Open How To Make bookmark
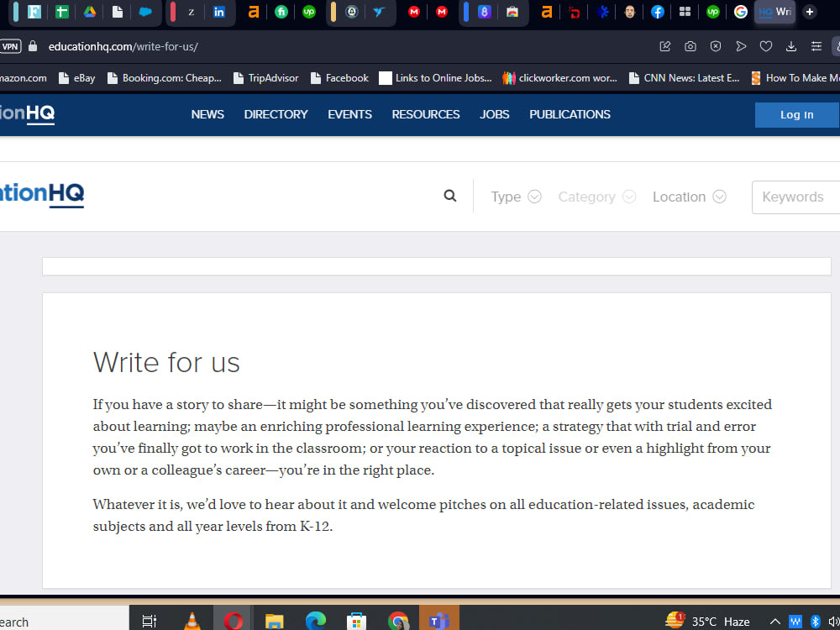 click(x=795, y=78)
